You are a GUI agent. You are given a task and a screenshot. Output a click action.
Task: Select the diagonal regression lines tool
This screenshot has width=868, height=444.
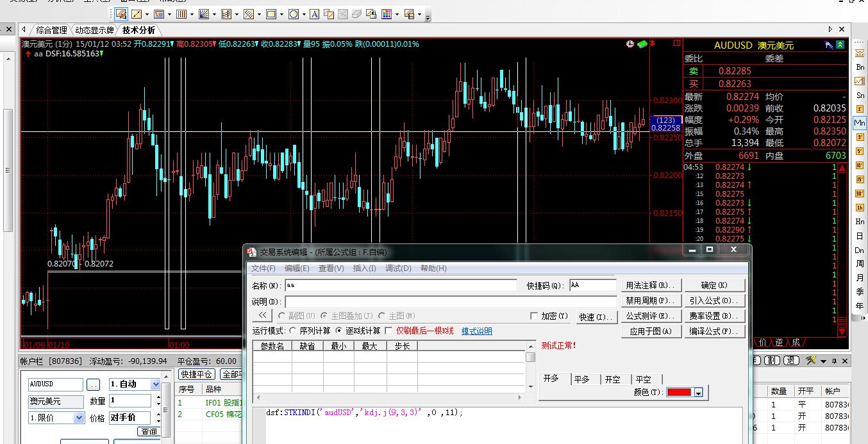(248, 14)
